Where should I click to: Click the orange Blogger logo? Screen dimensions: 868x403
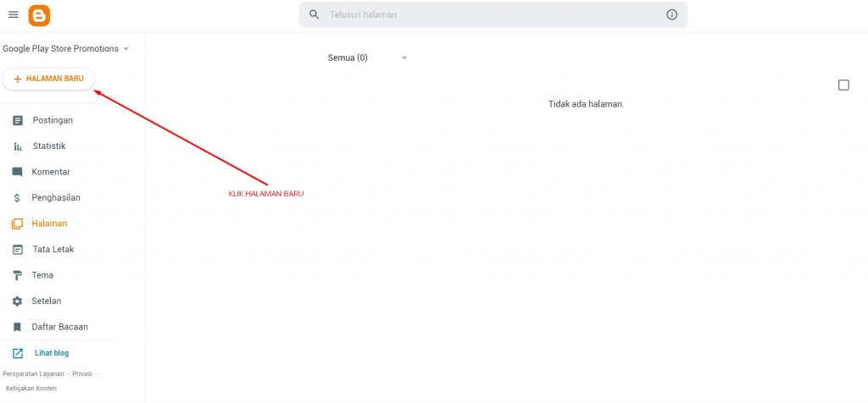[x=39, y=14]
